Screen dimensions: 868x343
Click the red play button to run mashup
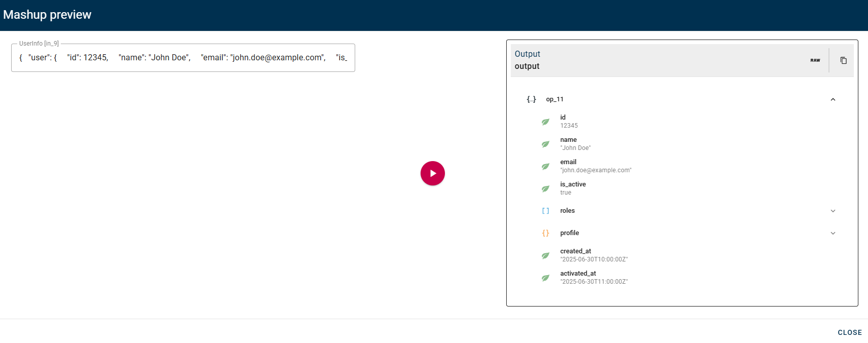432,173
